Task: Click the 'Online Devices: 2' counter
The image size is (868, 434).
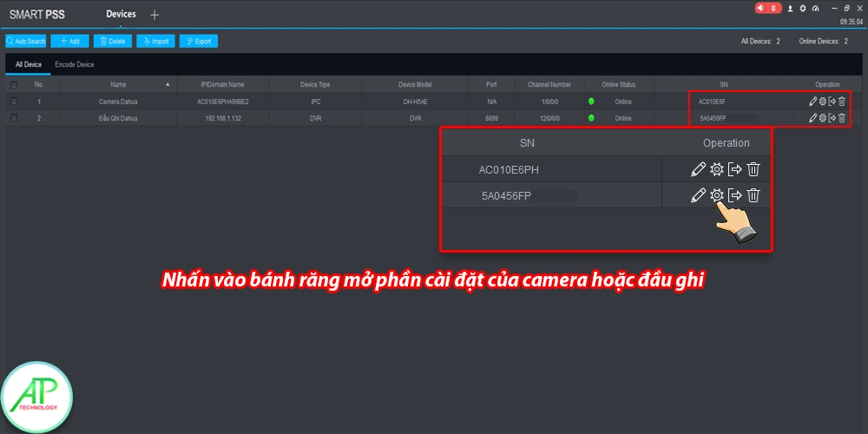Action: tap(823, 42)
